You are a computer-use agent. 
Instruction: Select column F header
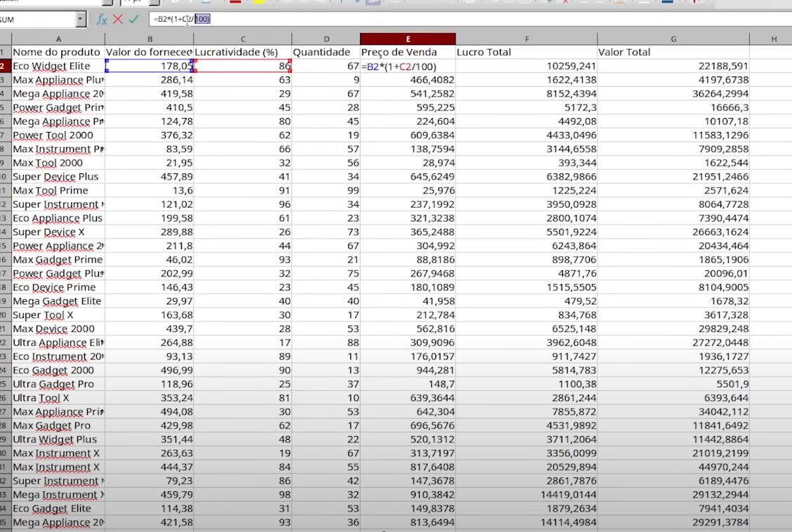(x=527, y=39)
